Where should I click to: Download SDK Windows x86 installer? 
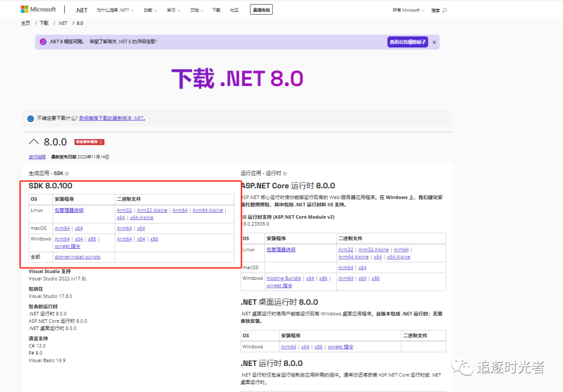pos(92,239)
